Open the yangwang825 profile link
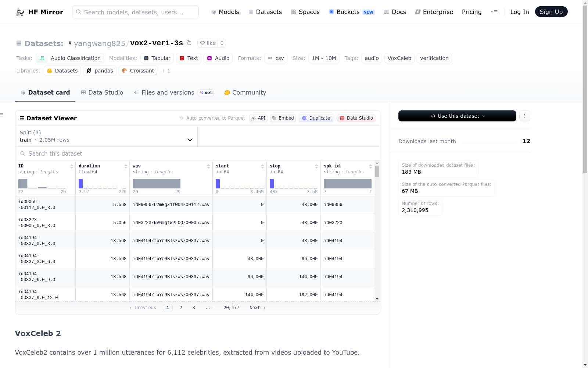This screenshot has height=368, width=588. [x=100, y=43]
